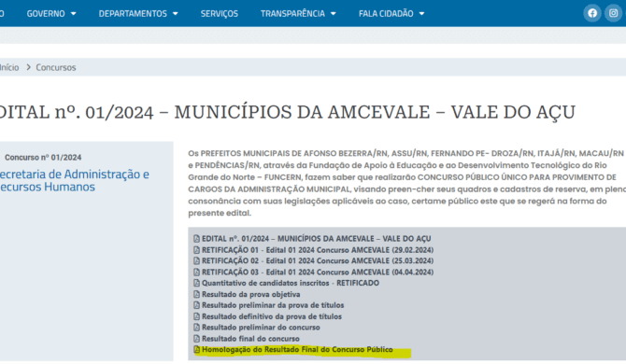Open the DEPARTAMENTOS menu
Viewport: 626px width, 364px height.
133,14
